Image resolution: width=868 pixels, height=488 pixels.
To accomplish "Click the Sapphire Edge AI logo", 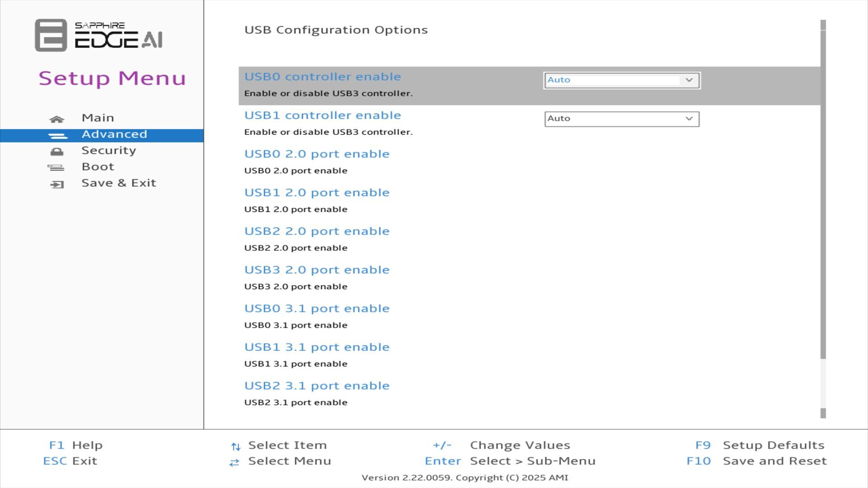I will [99, 35].
